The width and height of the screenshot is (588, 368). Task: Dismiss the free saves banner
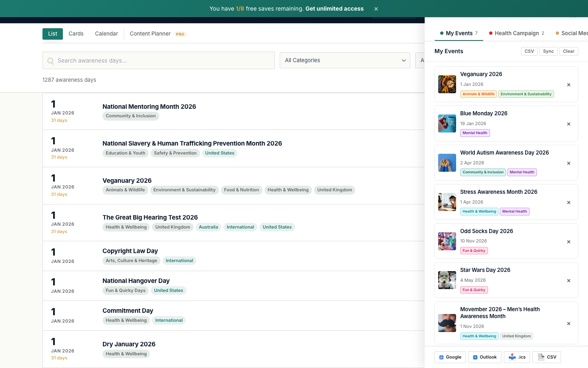tap(376, 9)
